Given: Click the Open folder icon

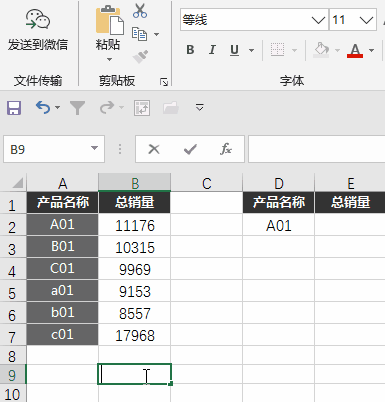Looking at the screenshot, I should point(171,108).
